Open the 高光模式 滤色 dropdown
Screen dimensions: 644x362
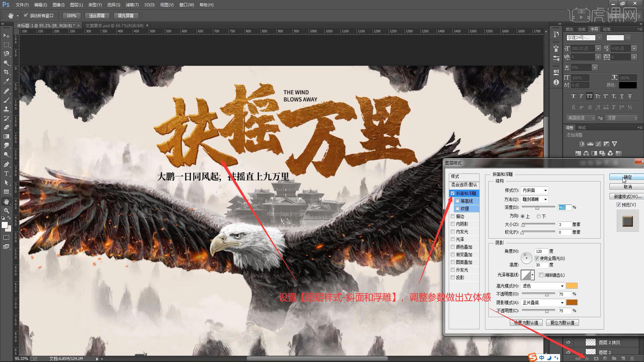coord(543,286)
